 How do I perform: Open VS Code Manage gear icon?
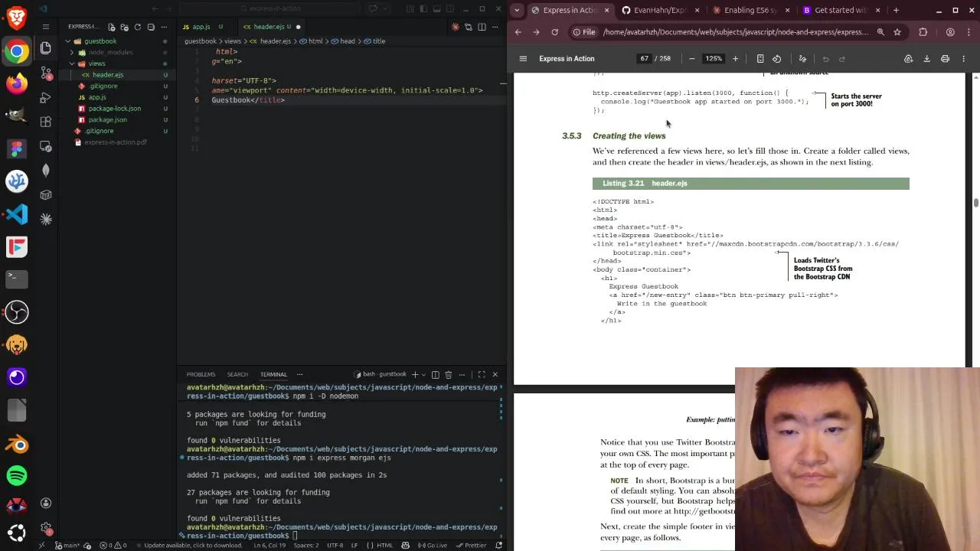46,529
